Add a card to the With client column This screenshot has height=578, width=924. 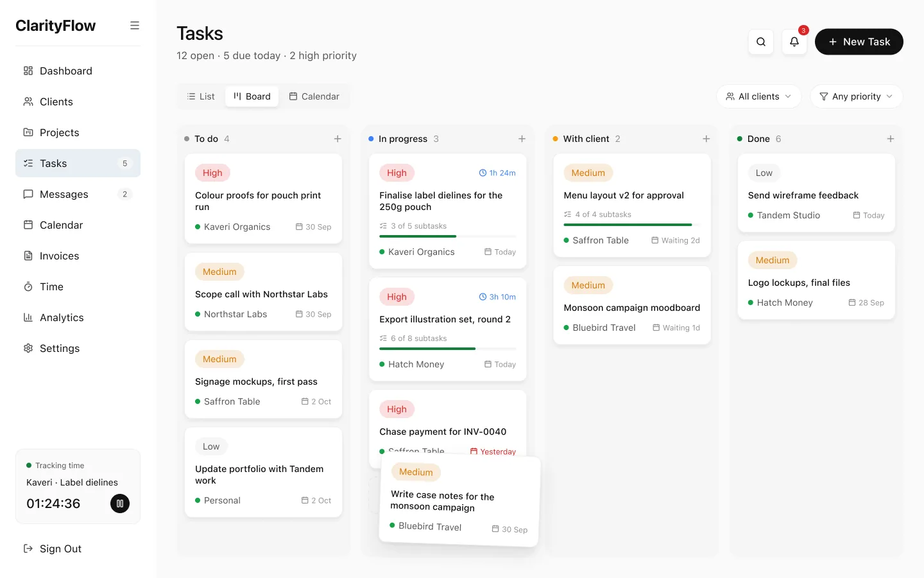pyautogui.click(x=706, y=139)
